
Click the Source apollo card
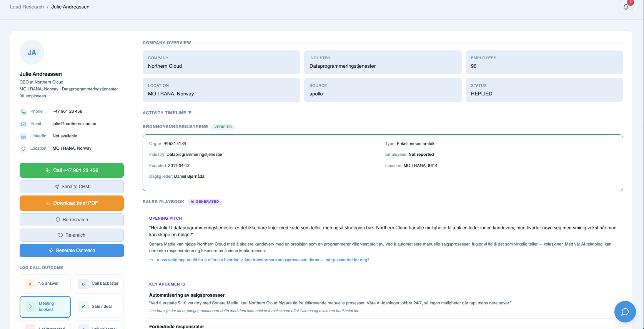(383, 90)
